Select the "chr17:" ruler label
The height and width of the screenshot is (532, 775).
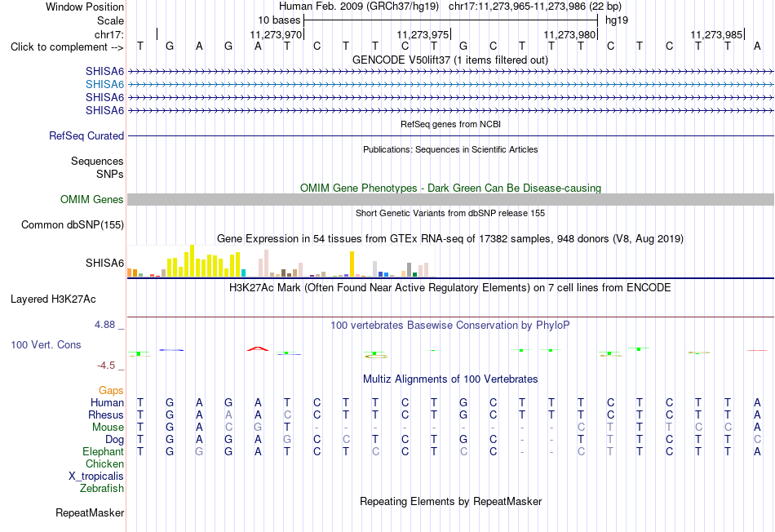pos(109,34)
